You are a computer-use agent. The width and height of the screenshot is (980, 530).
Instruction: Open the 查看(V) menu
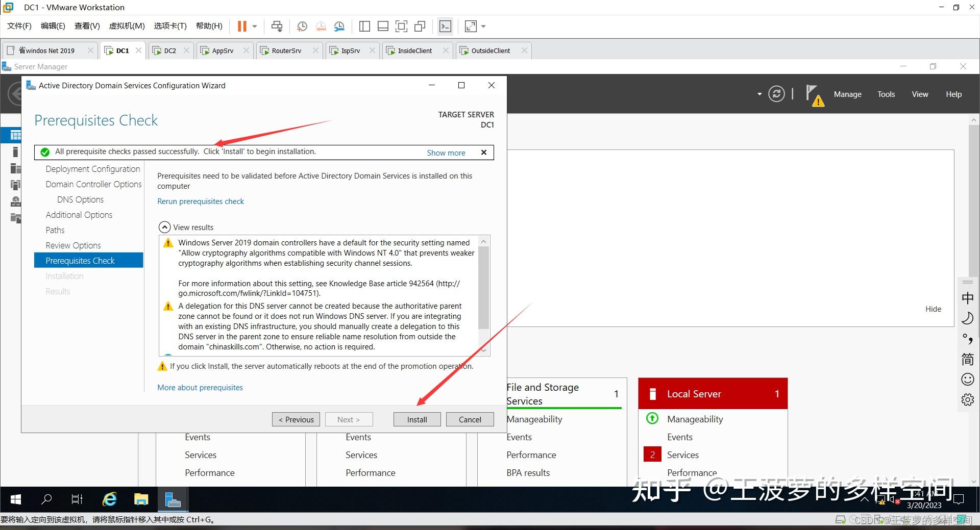coord(87,26)
